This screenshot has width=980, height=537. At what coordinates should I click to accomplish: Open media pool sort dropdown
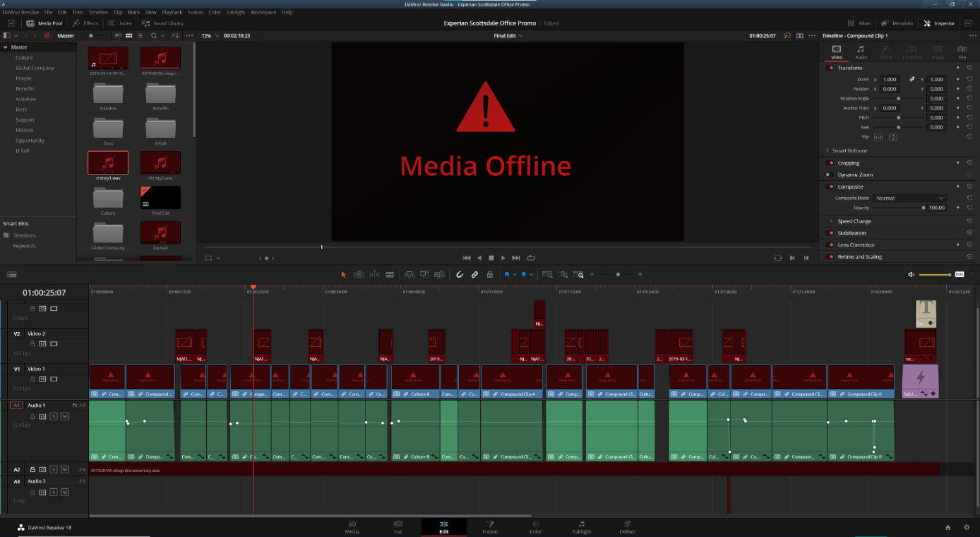pyautogui.click(x=175, y=36)
